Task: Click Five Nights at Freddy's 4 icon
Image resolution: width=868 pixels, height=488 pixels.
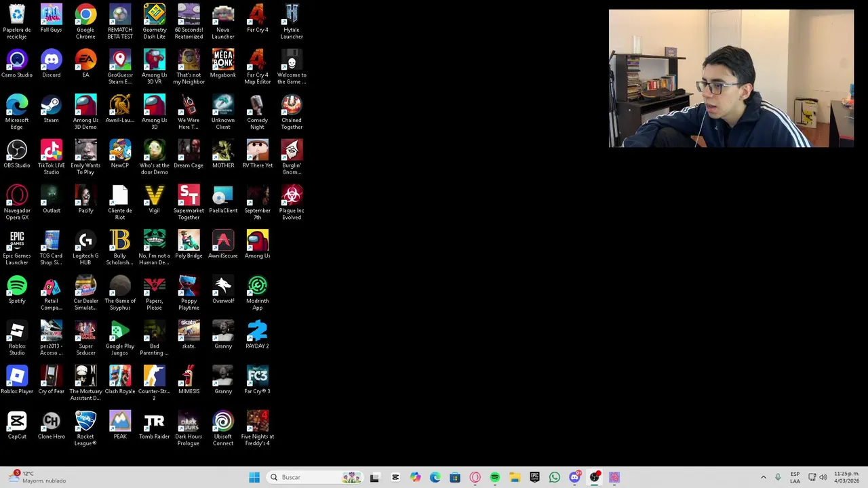Action: coord(258,428)
